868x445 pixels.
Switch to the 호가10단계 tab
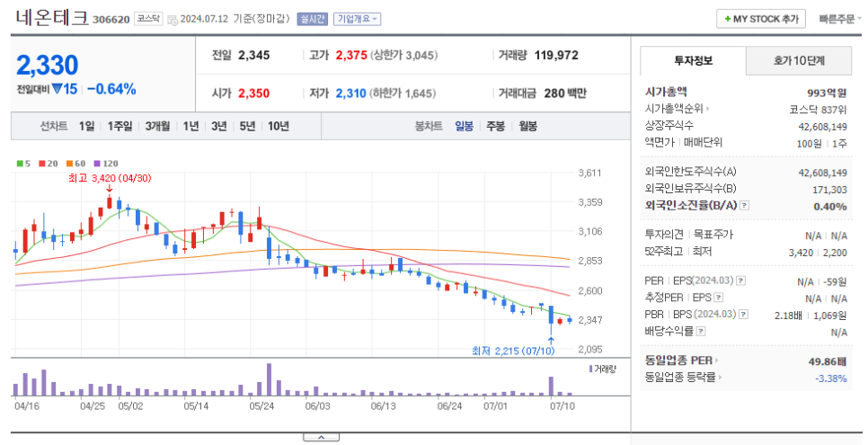tap(799, 60)
